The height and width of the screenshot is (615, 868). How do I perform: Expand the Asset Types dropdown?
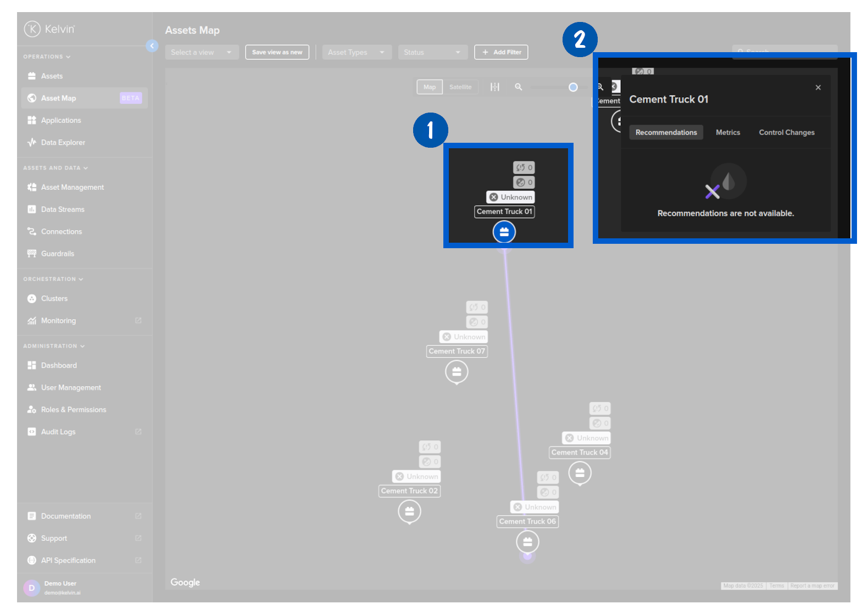(x=357, y=53)
